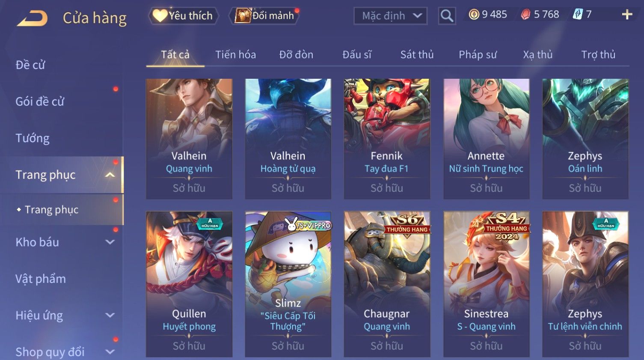Open search with the magnifier icon
The width and height of the screenshot is (644, 360).
[x=447, y=16]
